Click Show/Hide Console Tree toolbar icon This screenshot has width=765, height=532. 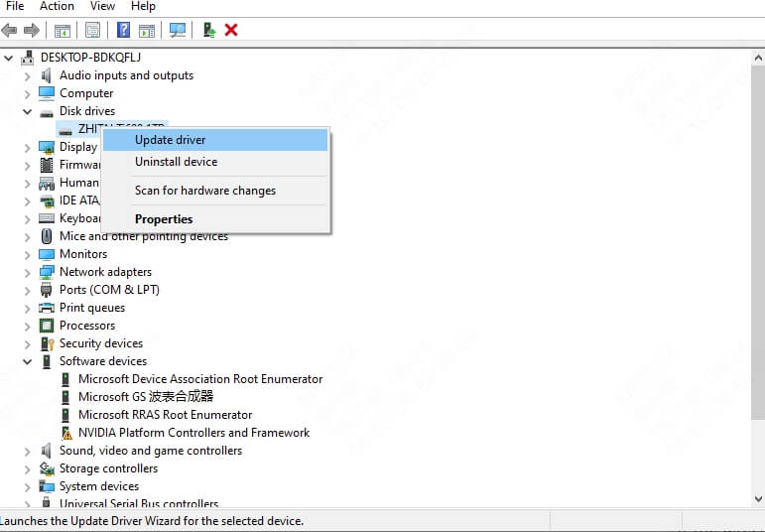pos(62,31)
